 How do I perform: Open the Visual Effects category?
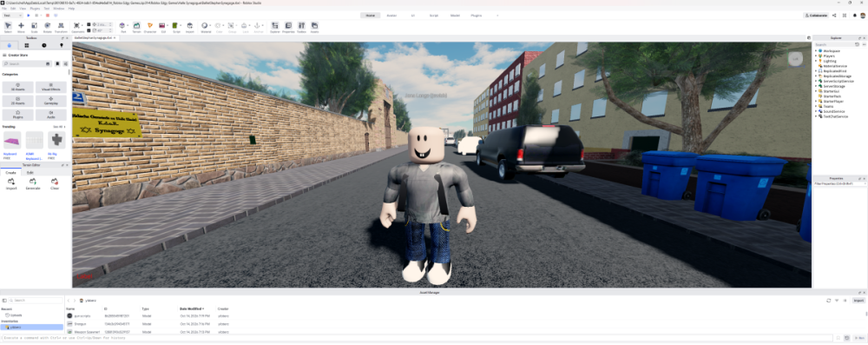51,87
